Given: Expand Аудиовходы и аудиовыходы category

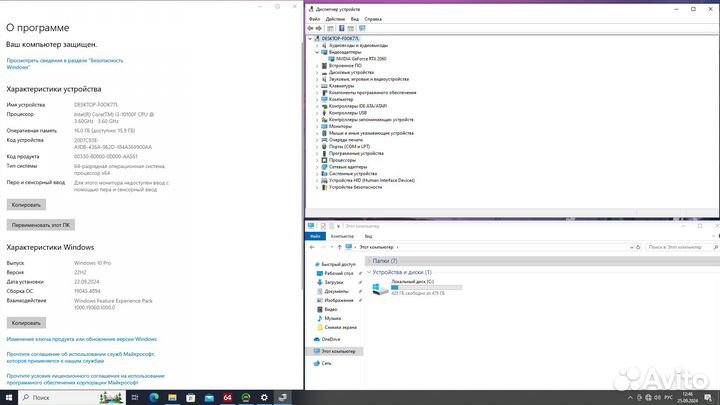Looking at the screenshot, I should (x=317, y=45).
